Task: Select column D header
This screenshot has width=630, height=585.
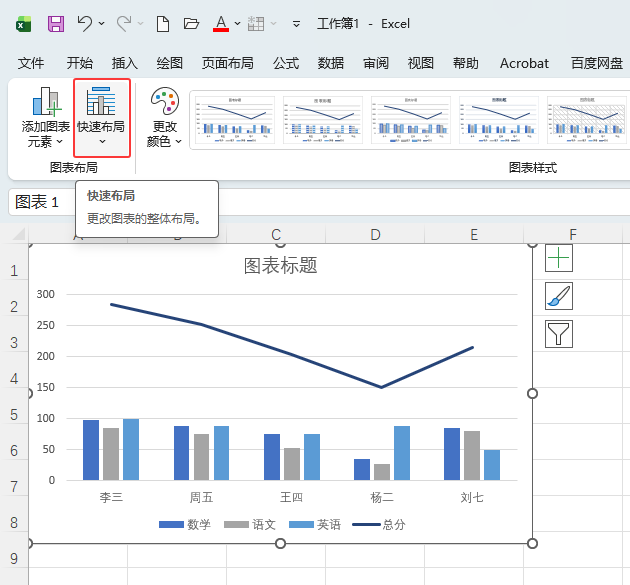Action: click(x=375, y=234)
